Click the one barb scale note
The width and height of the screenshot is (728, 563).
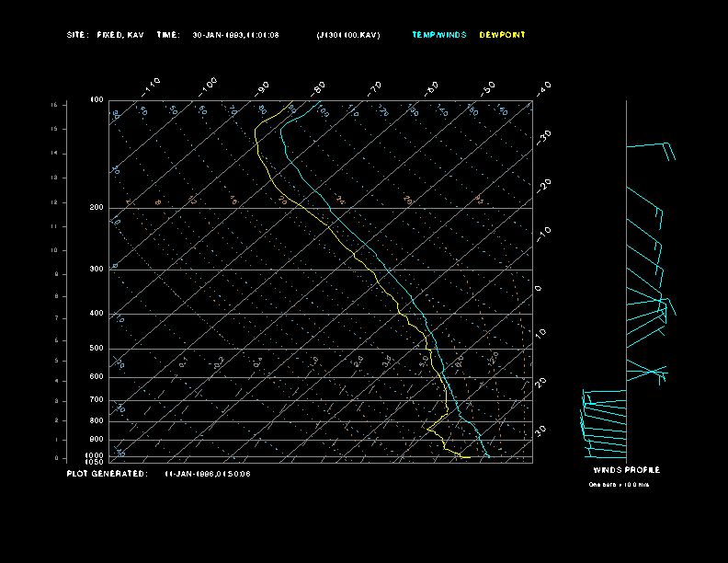click(618, 485)
